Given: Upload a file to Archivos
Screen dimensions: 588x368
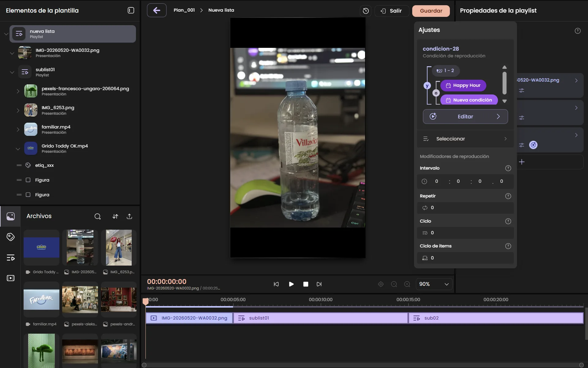Looking at the screenshot, I should coord(130,217).
